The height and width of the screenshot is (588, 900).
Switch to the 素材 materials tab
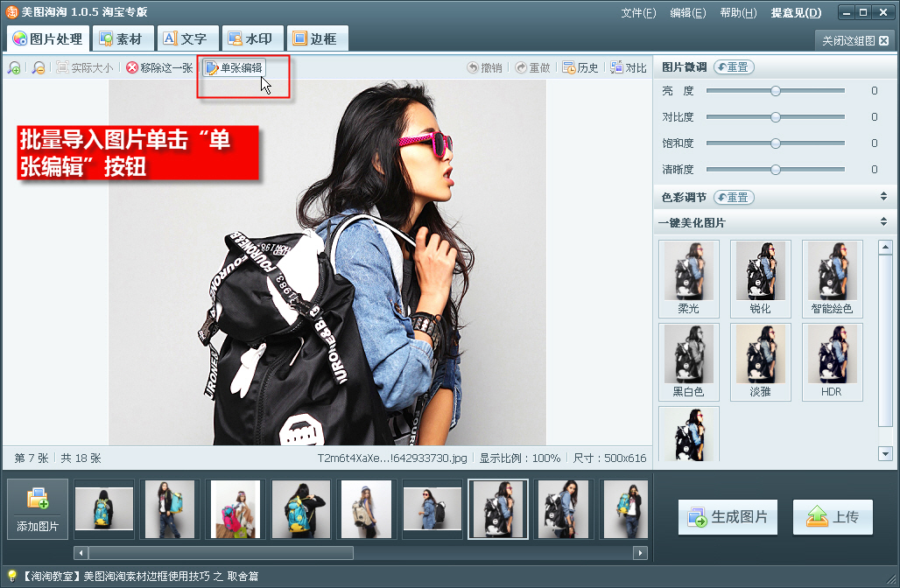point(122,38)
